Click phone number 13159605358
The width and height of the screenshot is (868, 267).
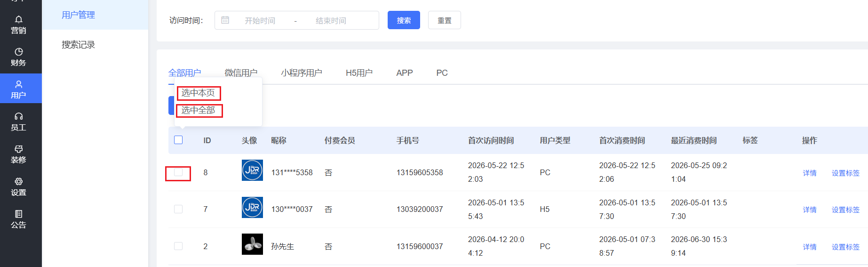point(420,172)
